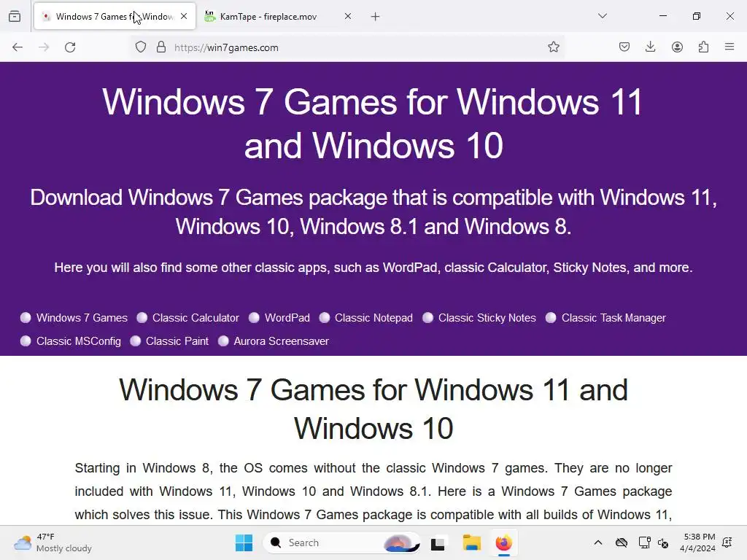Open the Classic MSConfig link
This screenshot has height=560, width=747.
coord(79,341)
